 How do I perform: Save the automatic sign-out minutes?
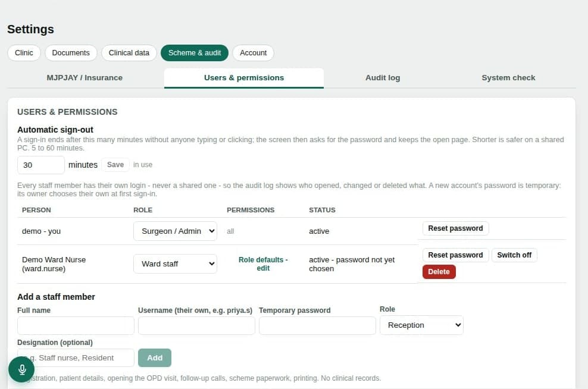pos(115,165)
